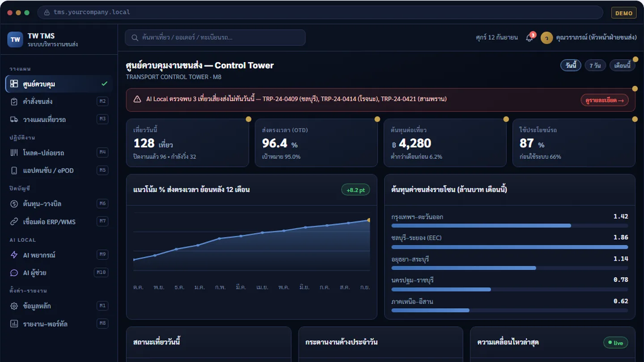
Task: Click the +8.2 pt trend badge
Action: point(356,190)
